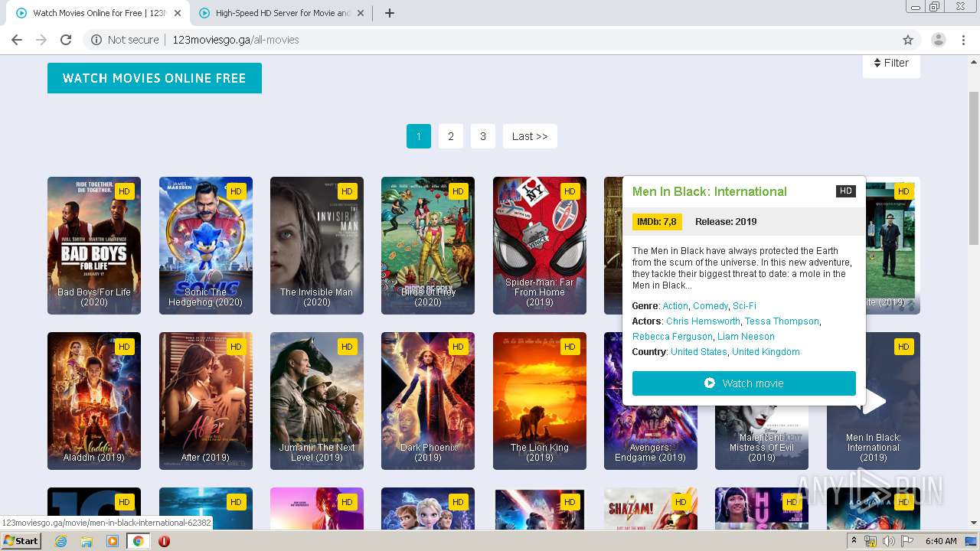View site information next to Not secure
Viewport: 980px width, 551px height.
point(96,40)
